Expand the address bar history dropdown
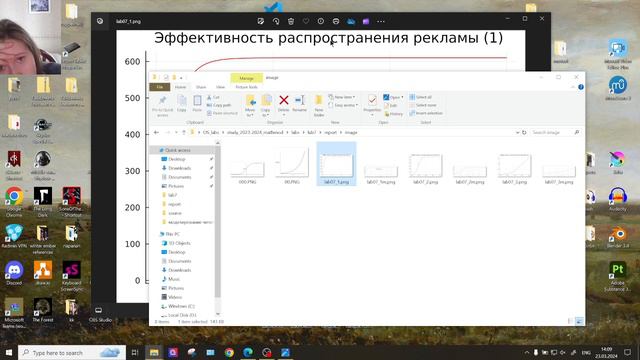Screen dimensions: 640x360 click(x=517, y=133)
